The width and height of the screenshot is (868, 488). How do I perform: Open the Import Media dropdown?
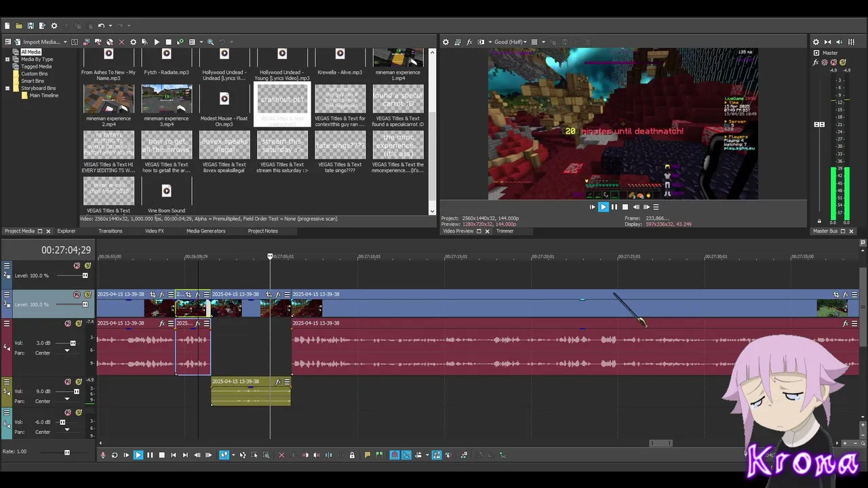point(65,42)
